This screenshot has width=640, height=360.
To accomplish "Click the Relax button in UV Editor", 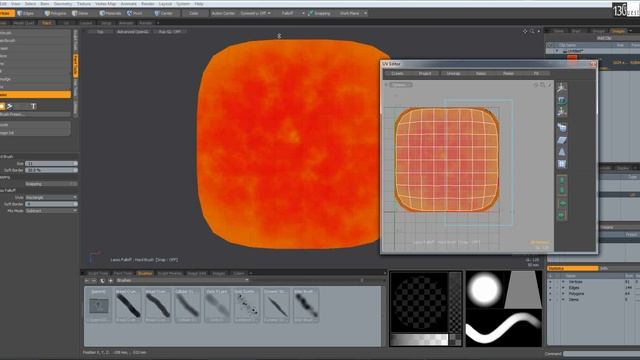I will point(481,73).
